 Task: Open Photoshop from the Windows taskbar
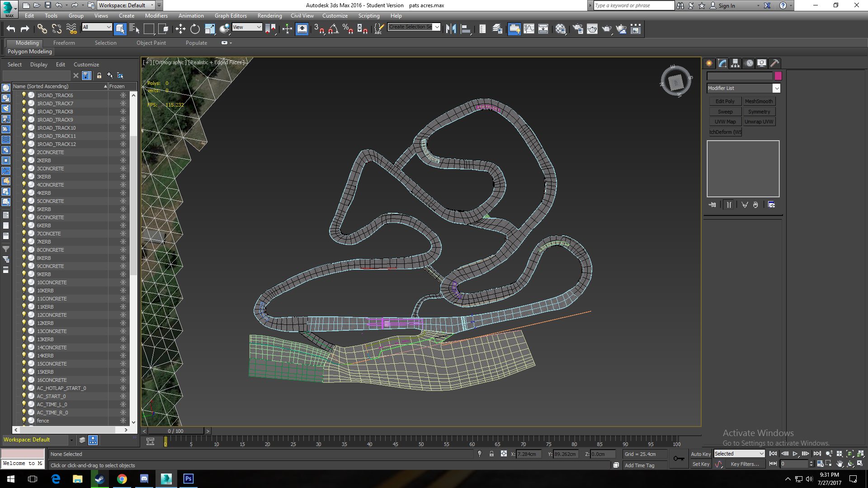(188, 479)
